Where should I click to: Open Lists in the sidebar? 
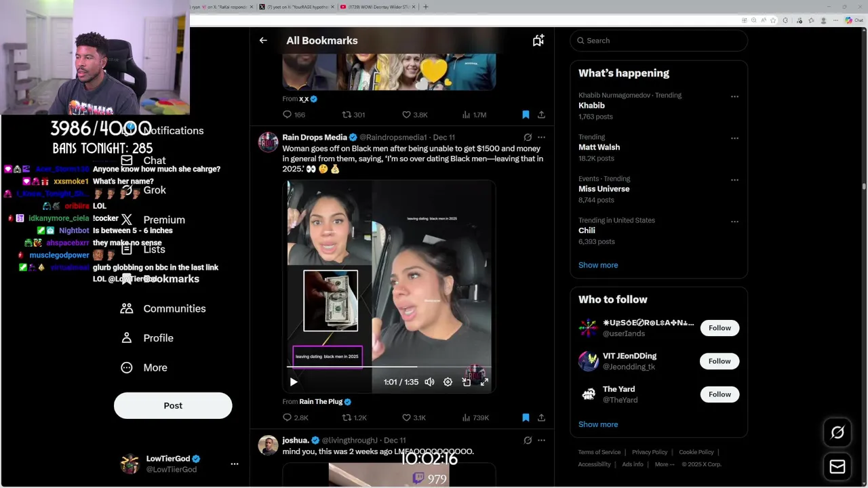point(143,249)
